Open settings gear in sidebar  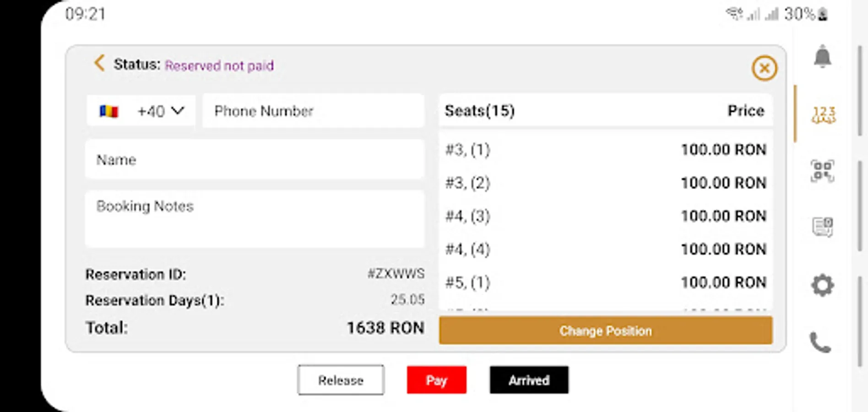pos(822,285)
